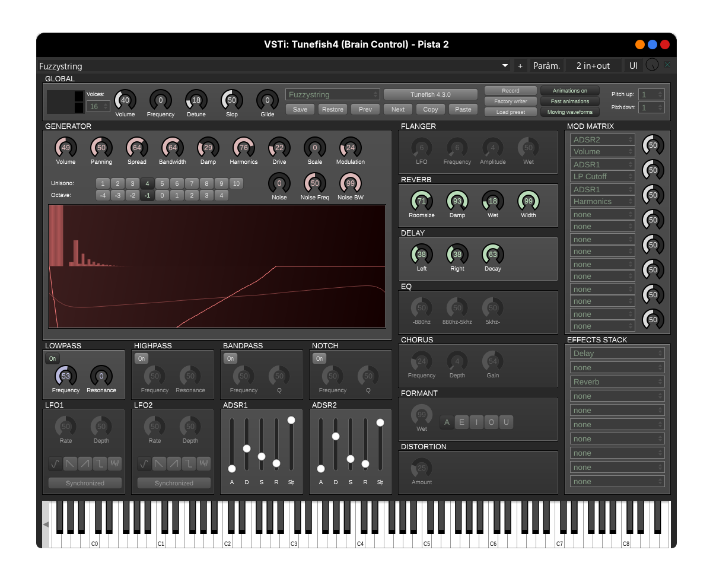This screenshot has width=713, height=588.
Task: Select the square waveform in LFO2
Action: tap(189, 463)
